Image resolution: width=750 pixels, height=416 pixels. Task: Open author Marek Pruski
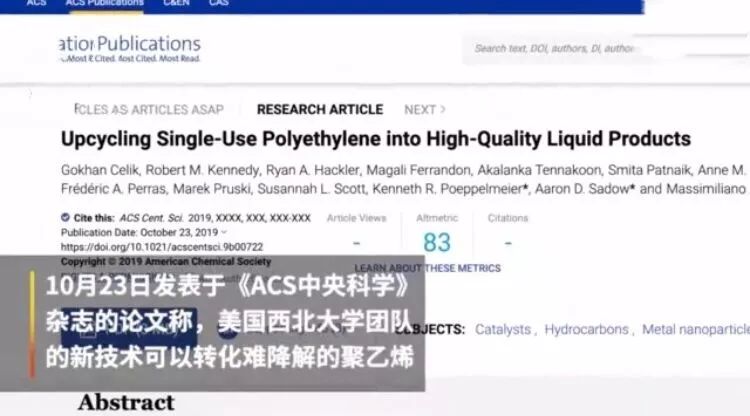coord(211,189)
